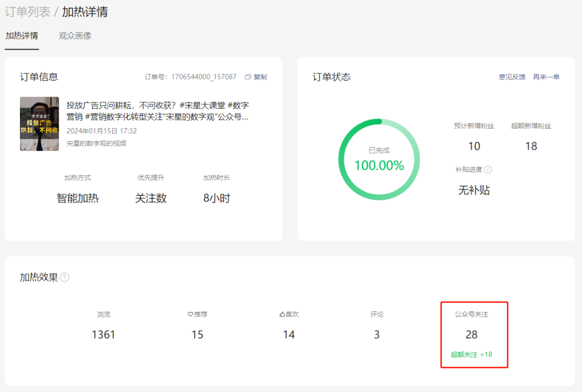Click the 评论 count showing 3

377,334
